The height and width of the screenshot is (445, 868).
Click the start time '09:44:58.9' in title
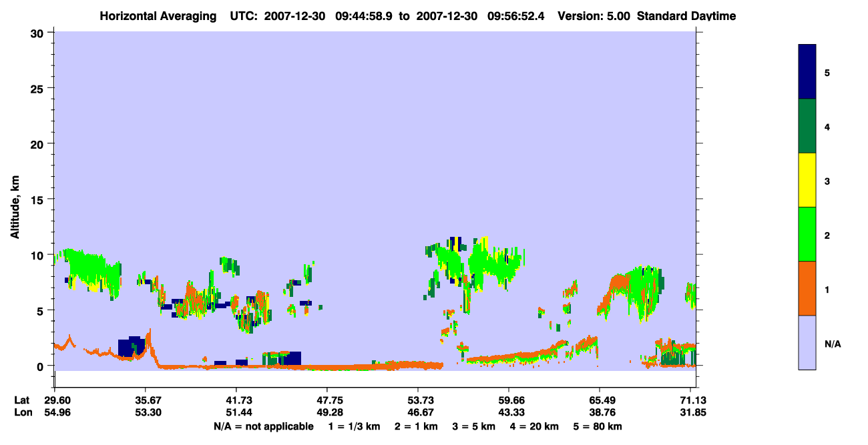coord(363,16)
